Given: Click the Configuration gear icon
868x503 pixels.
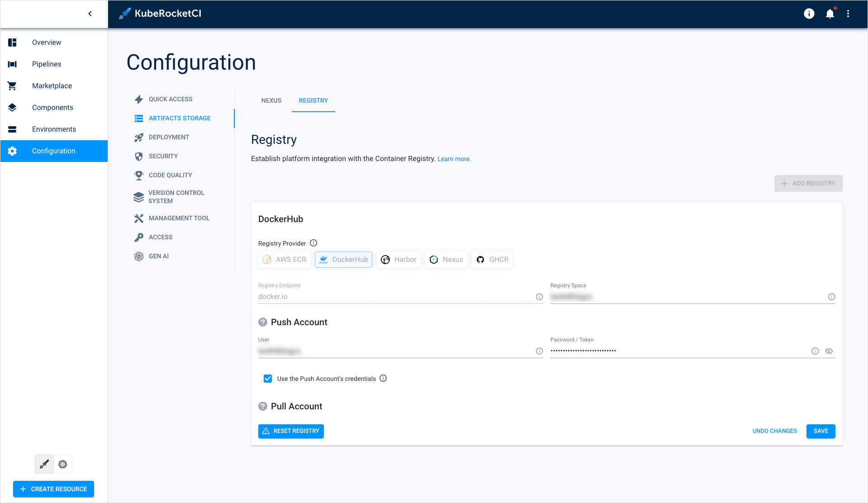Looking at the screenshot, I should pos(12,151).
